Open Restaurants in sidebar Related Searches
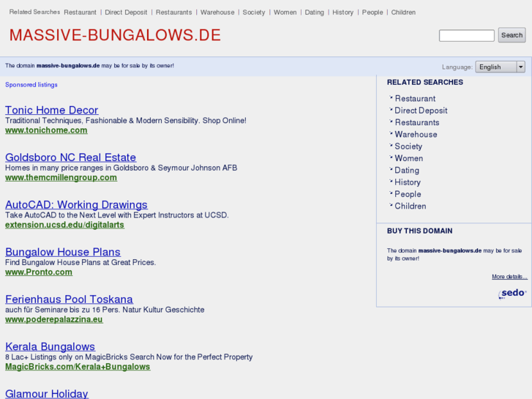 point(417,122)
